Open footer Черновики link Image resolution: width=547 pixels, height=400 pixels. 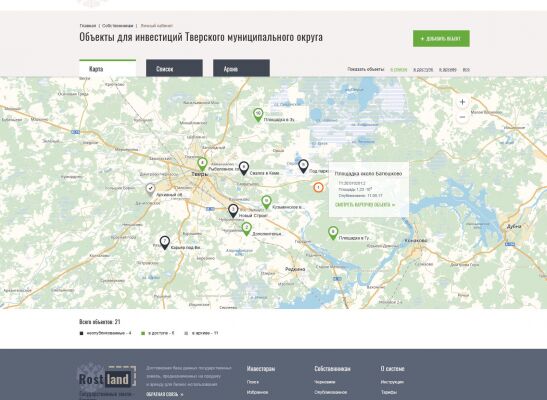[x=324, y=382]
